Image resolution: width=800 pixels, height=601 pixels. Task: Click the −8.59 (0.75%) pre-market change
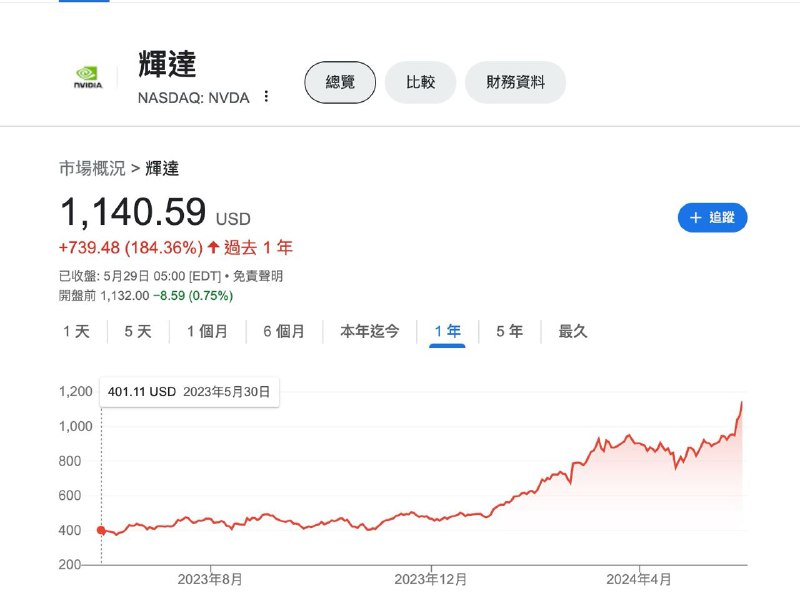pos(193,296)
